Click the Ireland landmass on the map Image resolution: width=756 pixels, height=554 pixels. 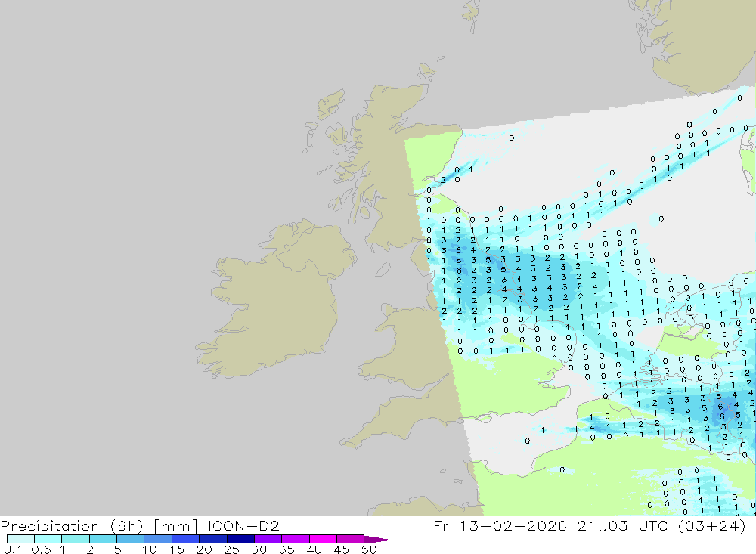[x=275, y=299]
